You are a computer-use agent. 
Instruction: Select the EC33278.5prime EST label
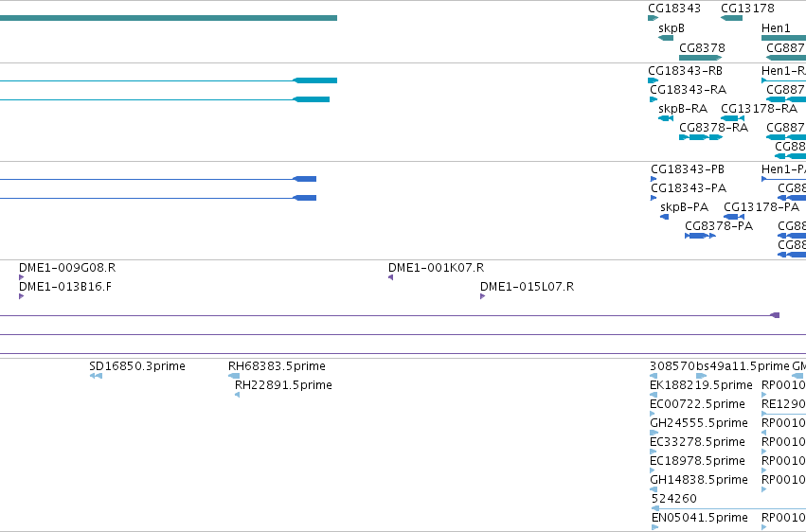[x=697, y=443]
